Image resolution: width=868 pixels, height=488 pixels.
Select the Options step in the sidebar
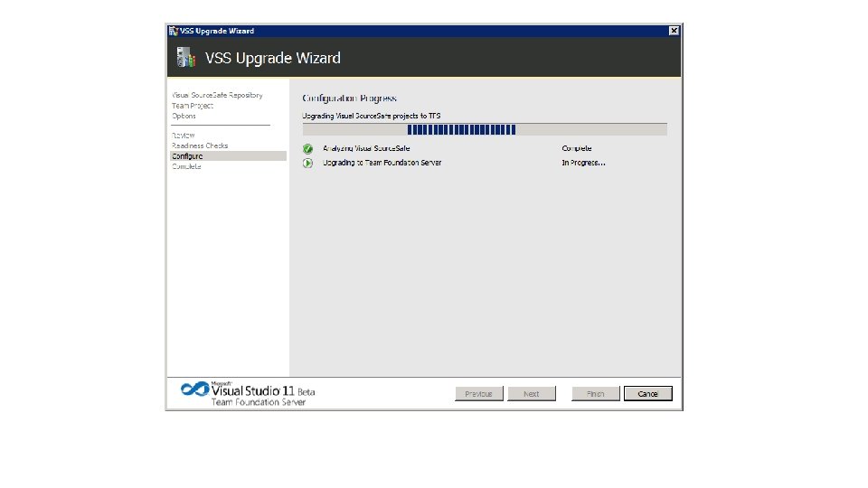pyautogui.click(x=184, y=117)
